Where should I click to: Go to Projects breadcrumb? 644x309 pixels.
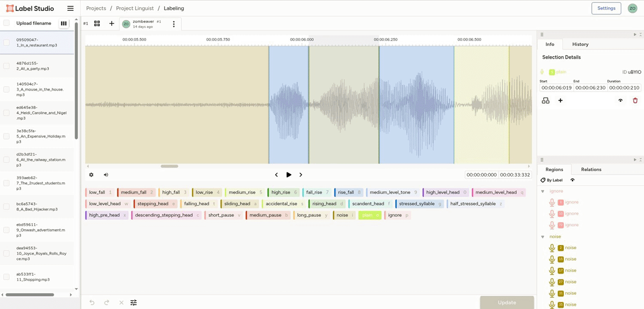point(96,8)
